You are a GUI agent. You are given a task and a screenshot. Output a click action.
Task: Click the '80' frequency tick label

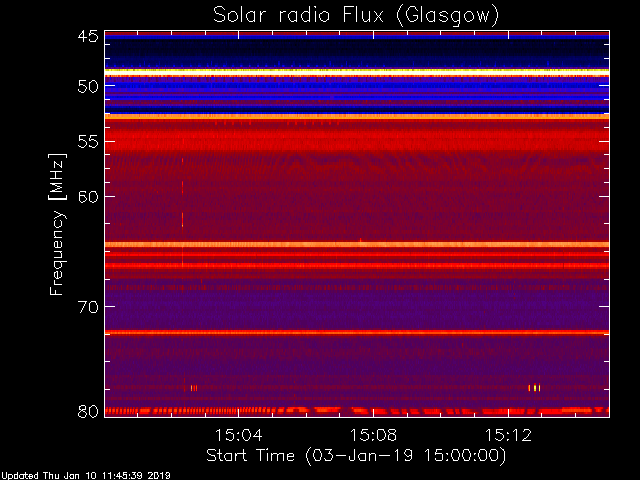tap(88, 411)
